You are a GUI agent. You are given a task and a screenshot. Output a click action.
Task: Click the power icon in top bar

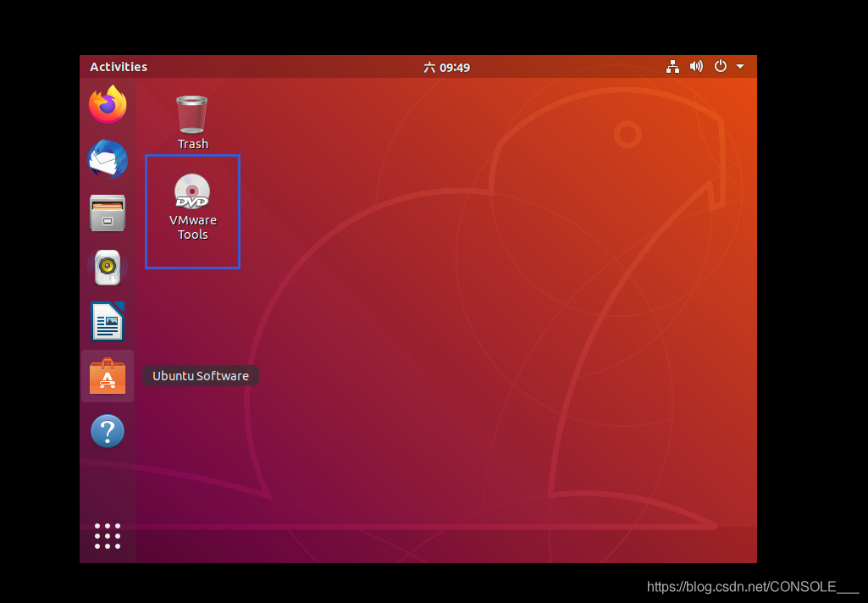pyautogui.click(x=720, y=66)
